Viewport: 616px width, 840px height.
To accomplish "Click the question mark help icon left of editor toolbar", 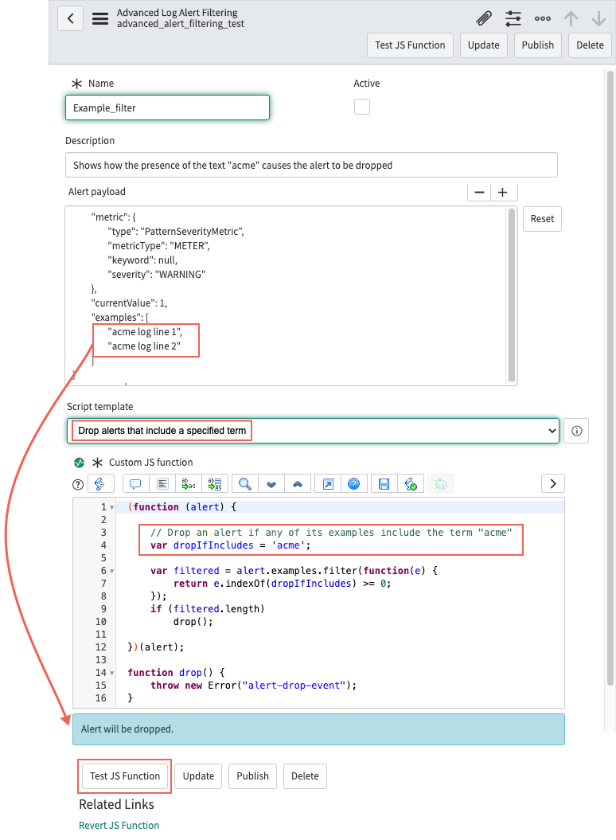I will (78, 485).
